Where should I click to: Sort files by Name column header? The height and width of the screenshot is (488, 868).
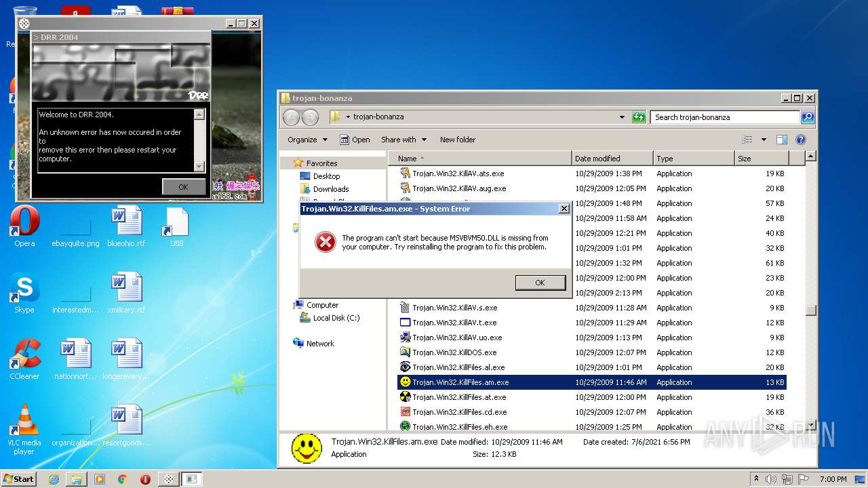tap(480, 159)
